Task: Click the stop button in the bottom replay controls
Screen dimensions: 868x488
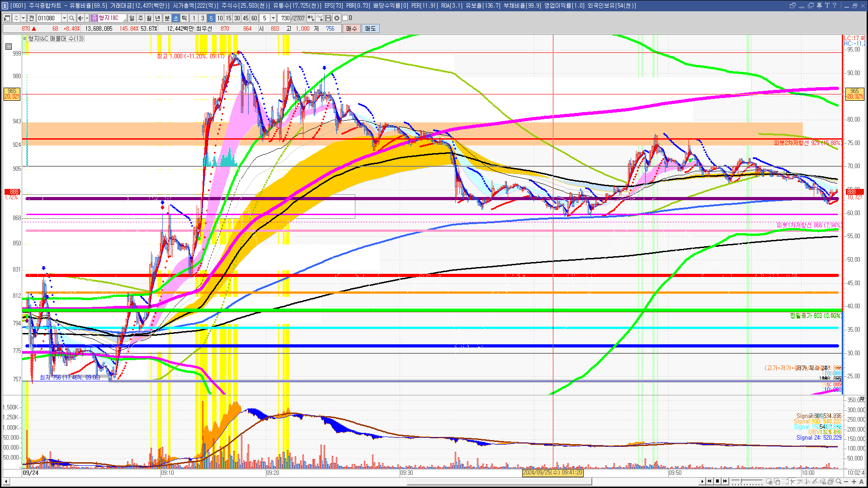Action: 717,481
